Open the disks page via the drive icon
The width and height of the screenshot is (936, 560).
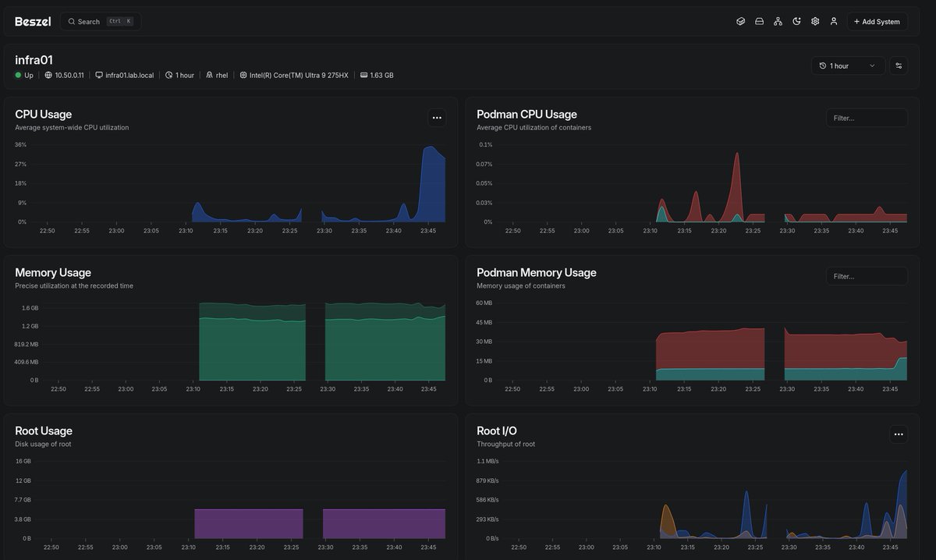[759, 22]
